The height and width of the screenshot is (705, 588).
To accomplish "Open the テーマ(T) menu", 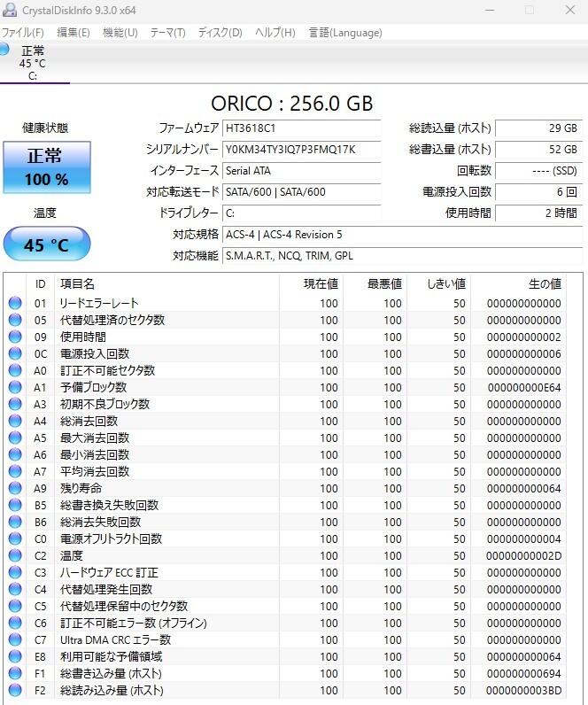I will pos(167,33).
